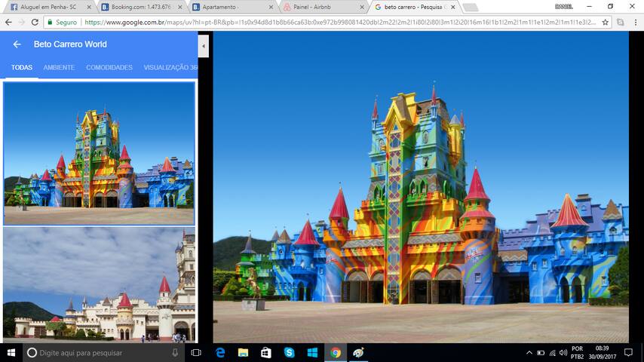Switch to the AMBIENTE tab

click(59, 67)
